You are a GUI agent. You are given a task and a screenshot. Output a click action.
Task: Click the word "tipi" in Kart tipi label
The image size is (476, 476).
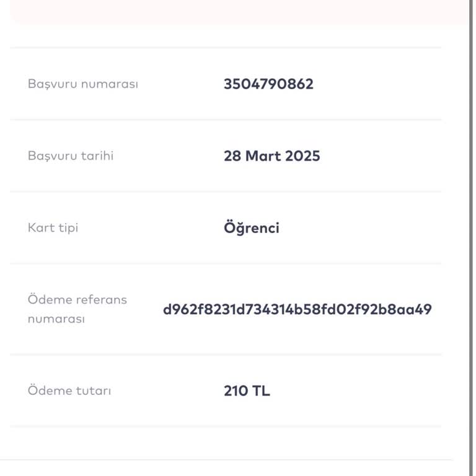click(68, 228)
